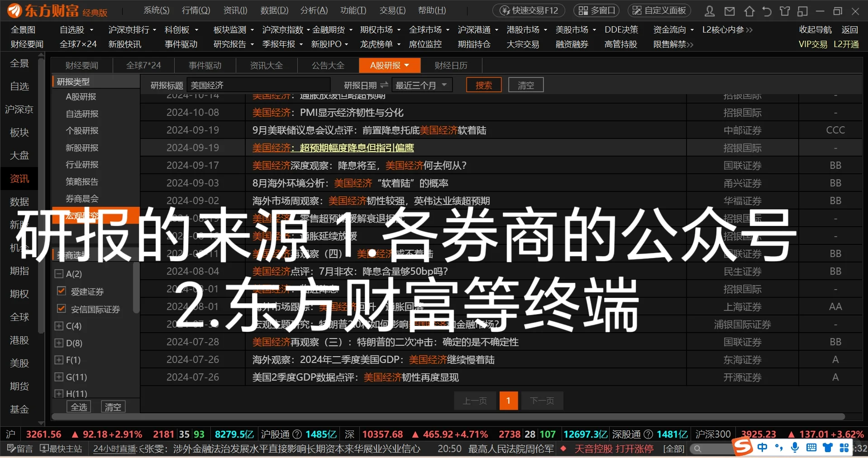The height and width of the screenshot is (458, 868).
Task: Click the undo back arrow icon
Action: coord(767,11)
